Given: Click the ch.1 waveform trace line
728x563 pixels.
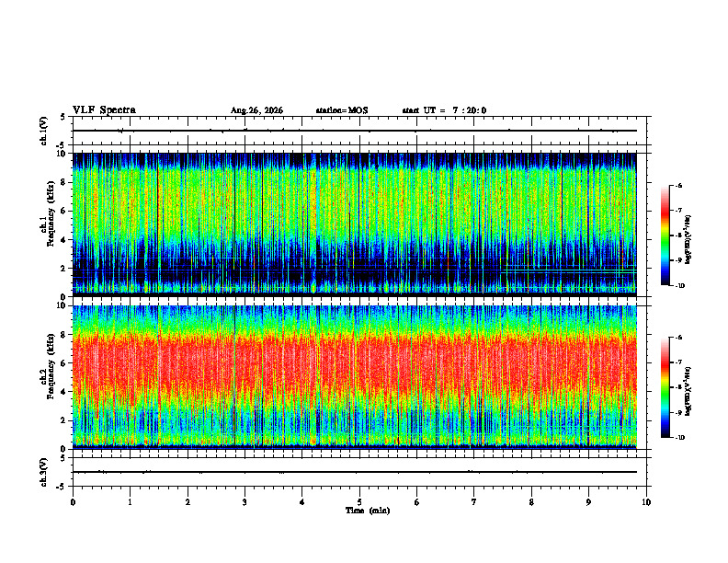Looking at the screenshot, I should [x=354, y=131].
